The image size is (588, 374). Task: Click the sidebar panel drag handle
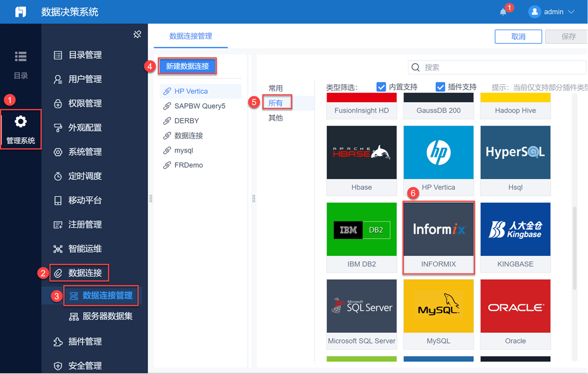pos(151,199)
